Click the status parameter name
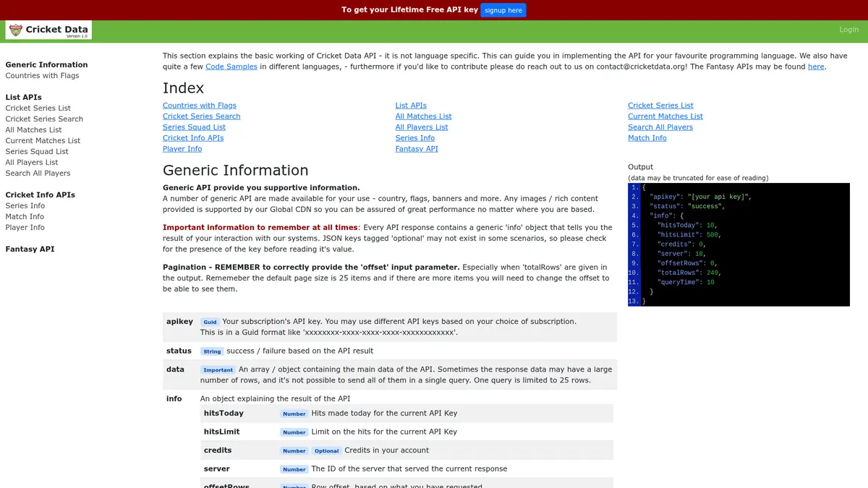Viewport: 868px width, 488px height. click(179, 351)
